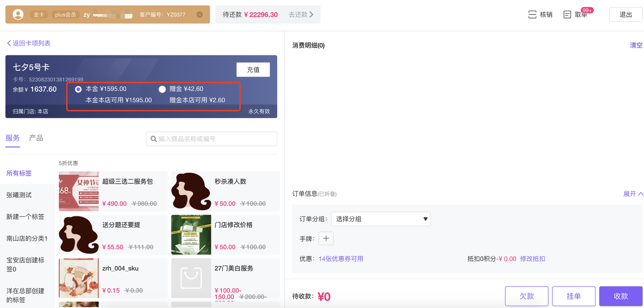Viewport: 644px width, 308px height.
Task: Click the 挂单 button
Action: [x=574, y=296]
